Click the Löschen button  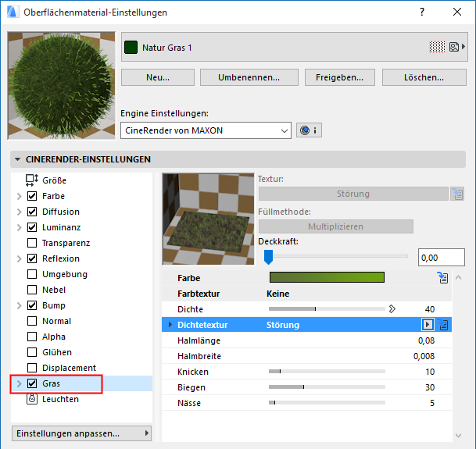(422, 77)
